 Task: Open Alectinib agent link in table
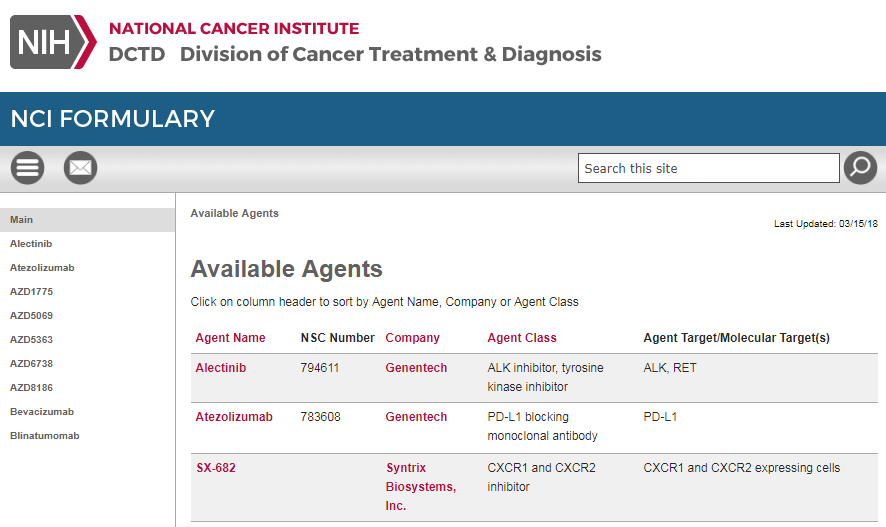[x=221, y=368]
